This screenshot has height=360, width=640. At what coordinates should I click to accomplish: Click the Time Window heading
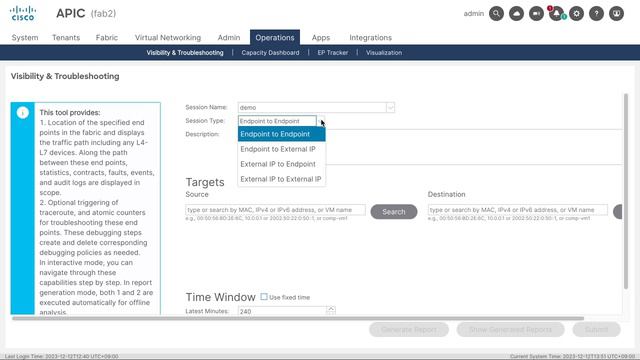tap(220, 297)
